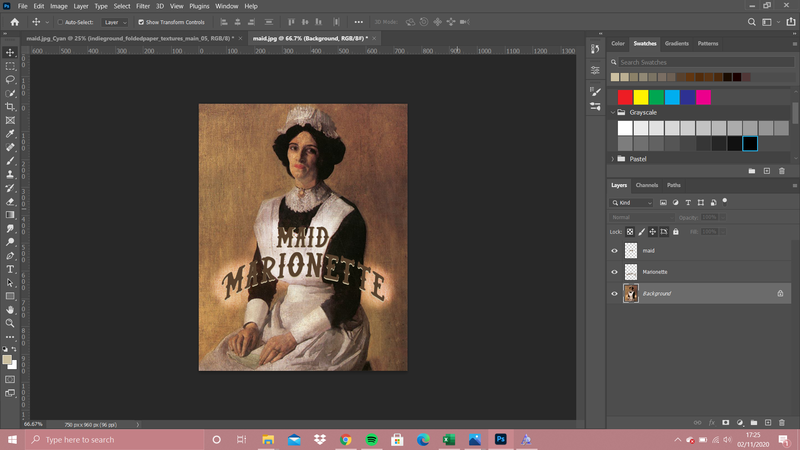
Task: Add a layer mask
Action: pos(726,422)
